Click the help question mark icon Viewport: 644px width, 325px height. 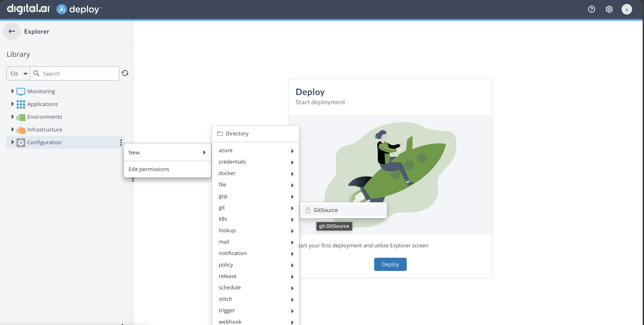pyautogui.click(x=592, y=9)
